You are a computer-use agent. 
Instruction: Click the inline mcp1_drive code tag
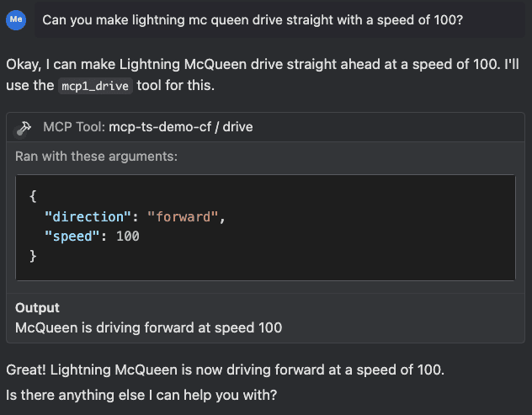[95, 86]
